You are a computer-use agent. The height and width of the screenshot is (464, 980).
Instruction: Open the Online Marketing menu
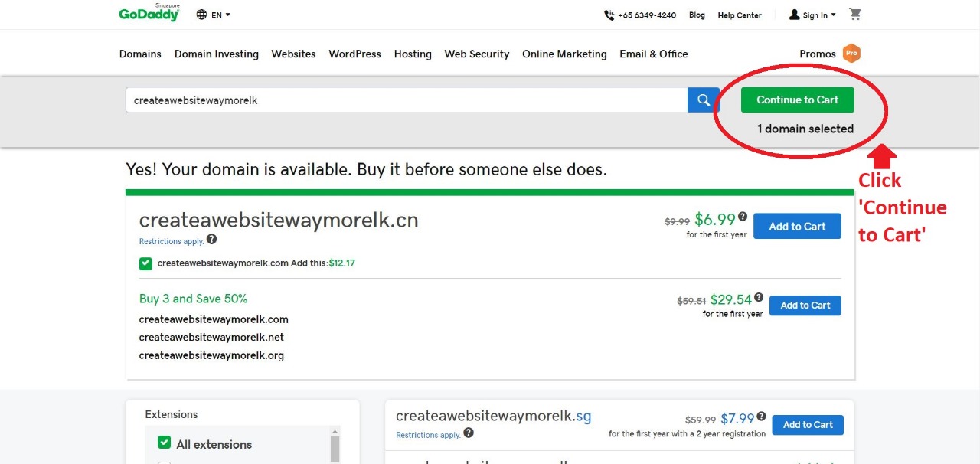[564, 54]
